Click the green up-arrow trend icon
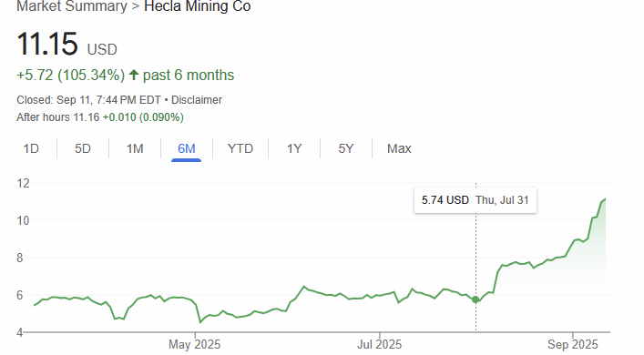This screenshot has height=355, width=644. pyautogui.click(x=134, y=75)
